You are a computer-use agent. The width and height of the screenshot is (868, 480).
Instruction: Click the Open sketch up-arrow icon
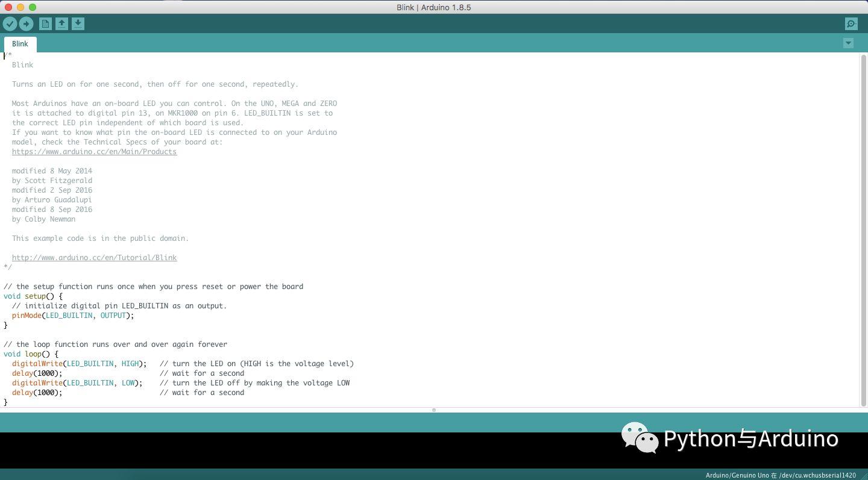(61, 23)
